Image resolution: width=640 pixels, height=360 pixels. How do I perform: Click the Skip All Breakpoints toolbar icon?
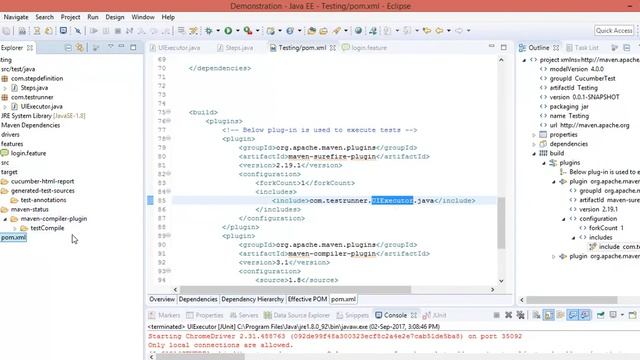(x=78, y=31)
